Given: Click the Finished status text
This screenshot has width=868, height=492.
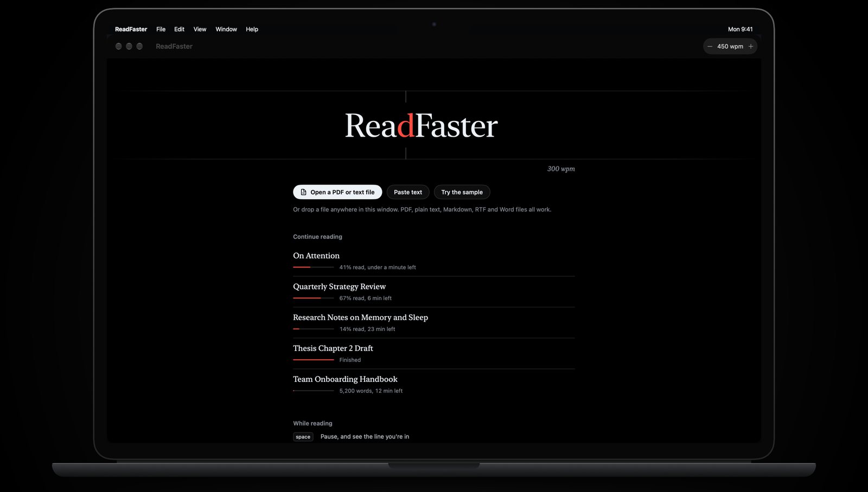Looking at the screenshot, I should pyautogui.click(x=350, y=360).
